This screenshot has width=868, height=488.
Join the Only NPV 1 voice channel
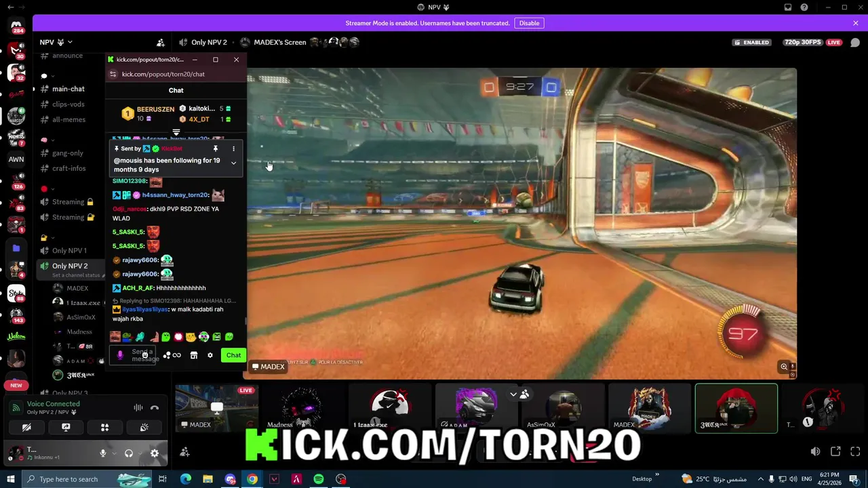[71, 251]
